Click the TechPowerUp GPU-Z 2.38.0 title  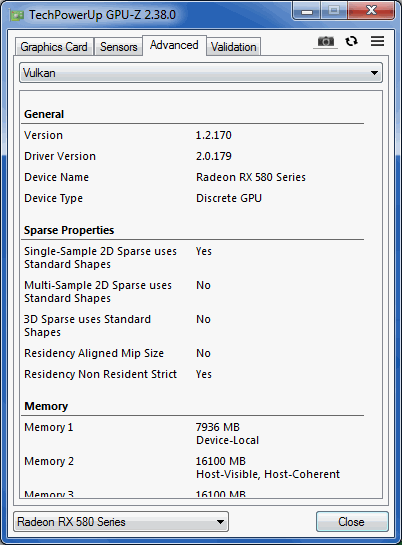pyautogui.click(x=102, y=15)
